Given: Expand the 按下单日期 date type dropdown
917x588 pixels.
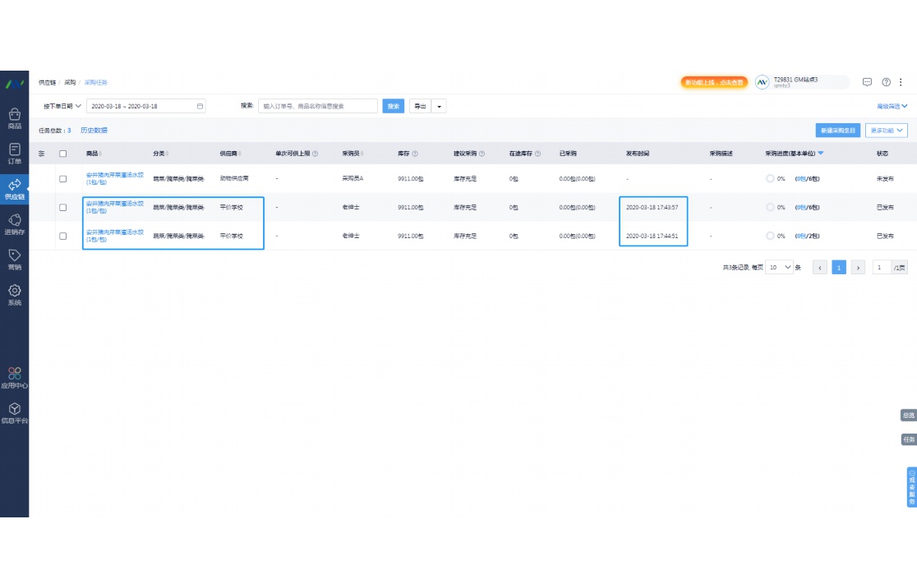Looking at the screenshot, I should [62, 106].
